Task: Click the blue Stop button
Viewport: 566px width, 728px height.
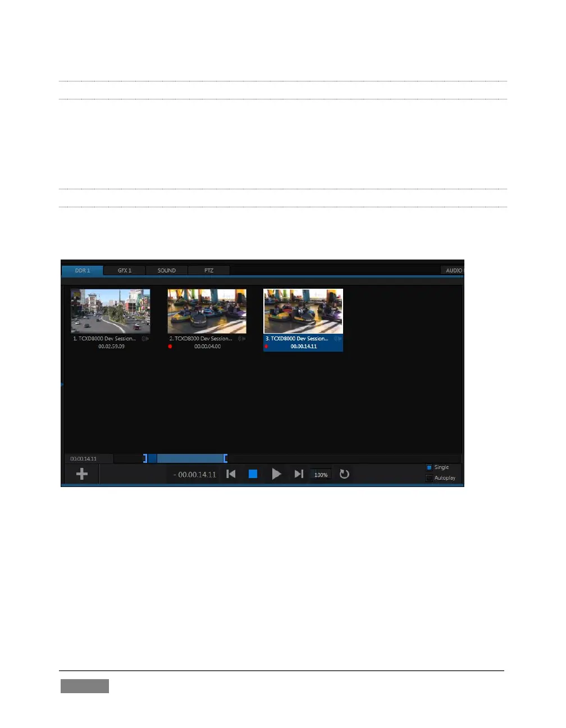Action: [253, 474]
